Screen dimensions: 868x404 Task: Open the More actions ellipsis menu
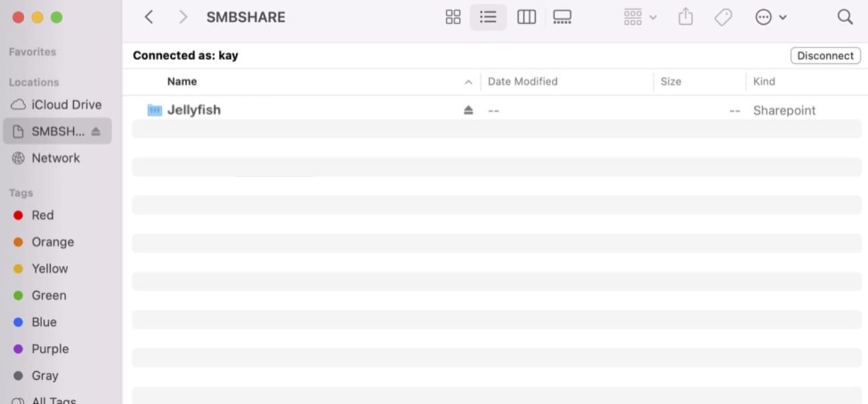[x=771, y=17]
